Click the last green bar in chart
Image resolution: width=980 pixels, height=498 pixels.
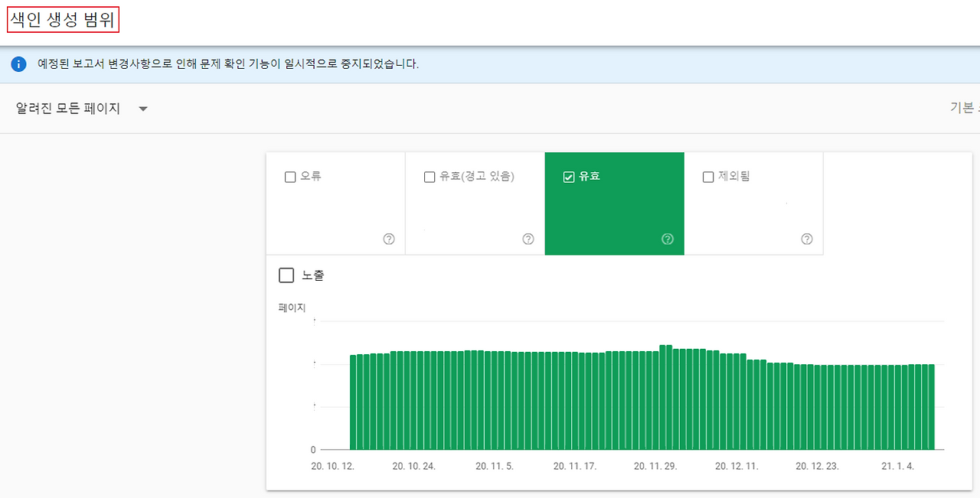930,407
